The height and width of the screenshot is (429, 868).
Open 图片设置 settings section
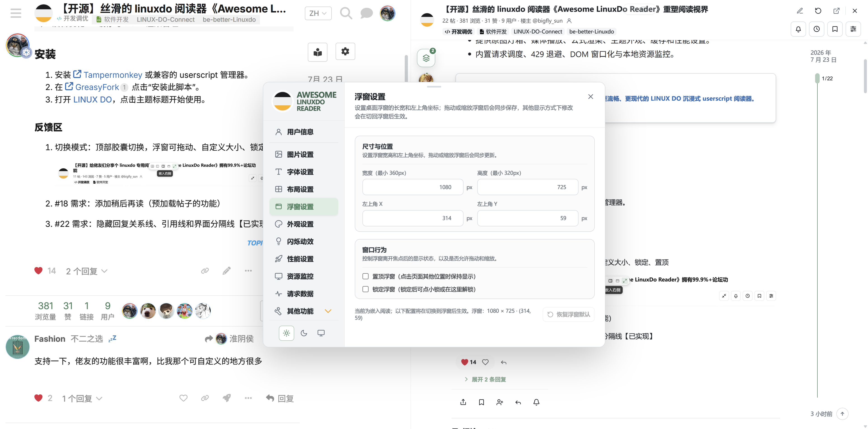pos(303,154)
